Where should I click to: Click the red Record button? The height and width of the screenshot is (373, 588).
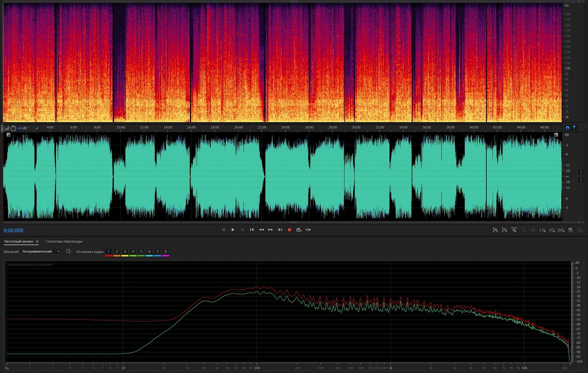click(289, 230)
